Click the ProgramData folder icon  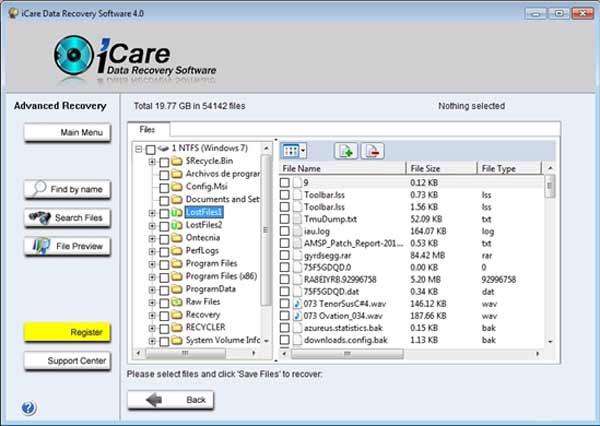point(176,289)
